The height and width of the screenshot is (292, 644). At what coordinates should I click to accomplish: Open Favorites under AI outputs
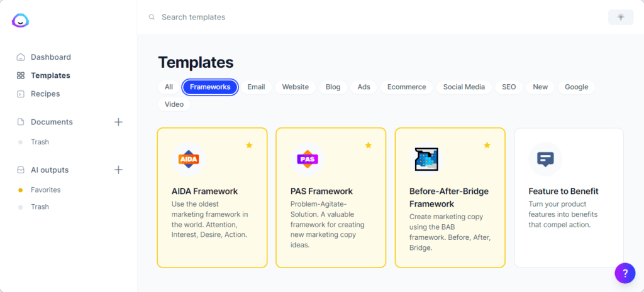point(45,190)
